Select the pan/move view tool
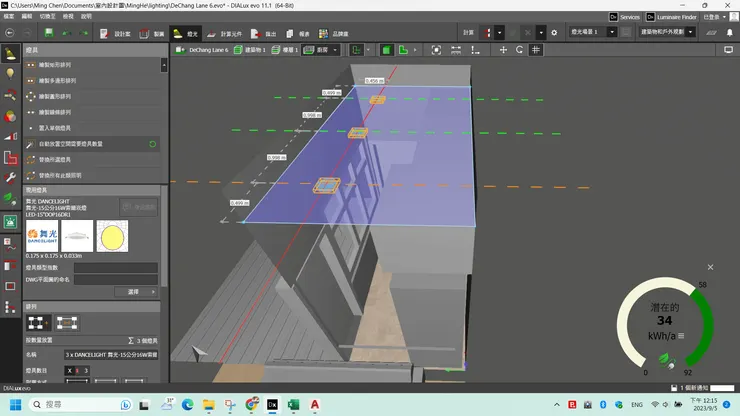 click(x=503, y=49)
